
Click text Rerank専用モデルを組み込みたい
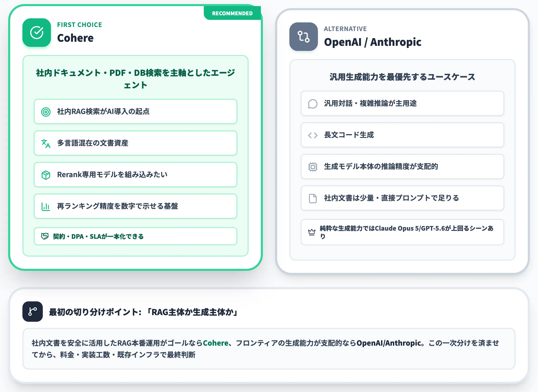[112, 175]
